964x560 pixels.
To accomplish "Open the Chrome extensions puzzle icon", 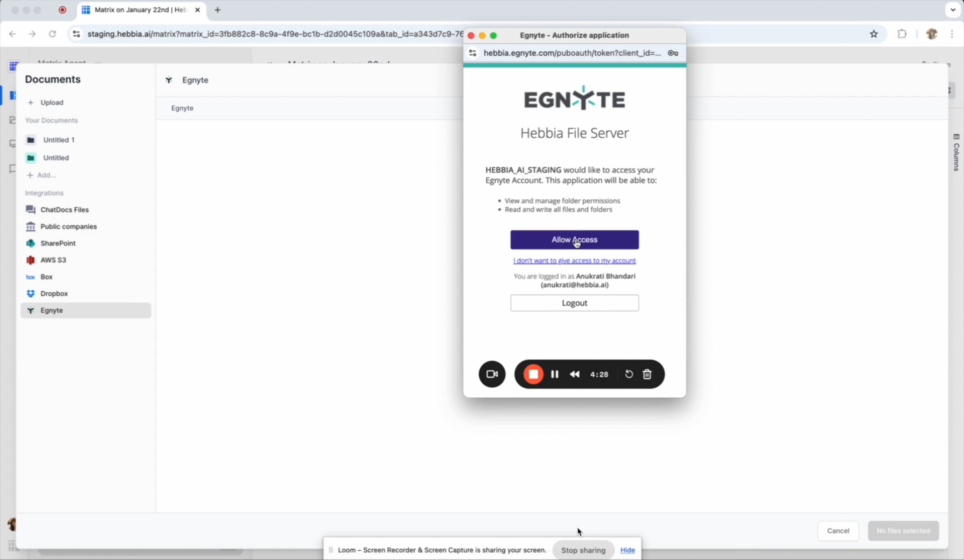I will pyautogui.click(x=902, y=34).
